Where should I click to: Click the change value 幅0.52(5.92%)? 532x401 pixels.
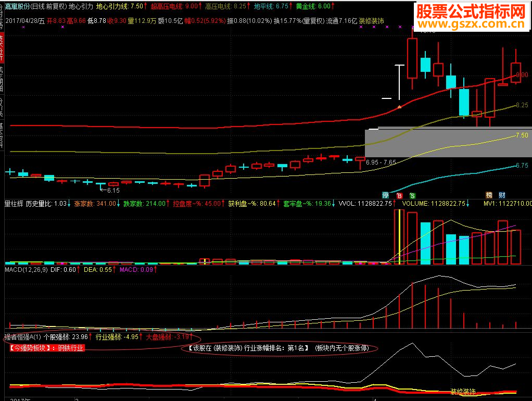[205, 21]
